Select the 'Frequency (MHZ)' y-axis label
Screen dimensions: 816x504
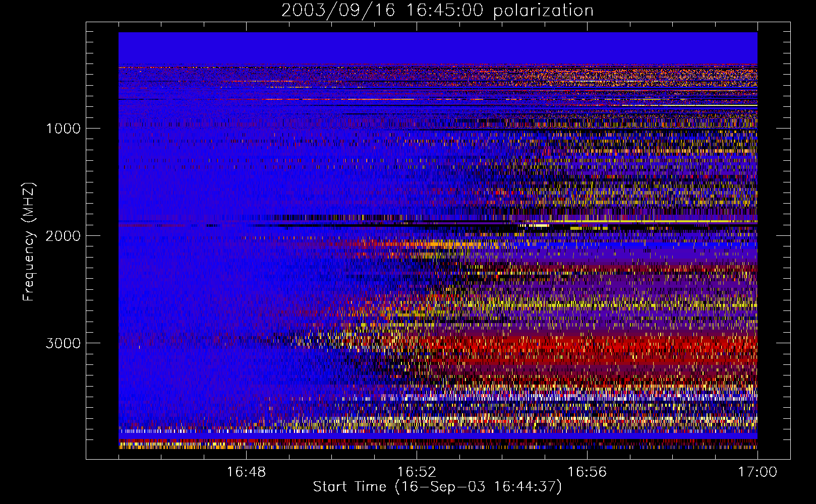(29, 242)
